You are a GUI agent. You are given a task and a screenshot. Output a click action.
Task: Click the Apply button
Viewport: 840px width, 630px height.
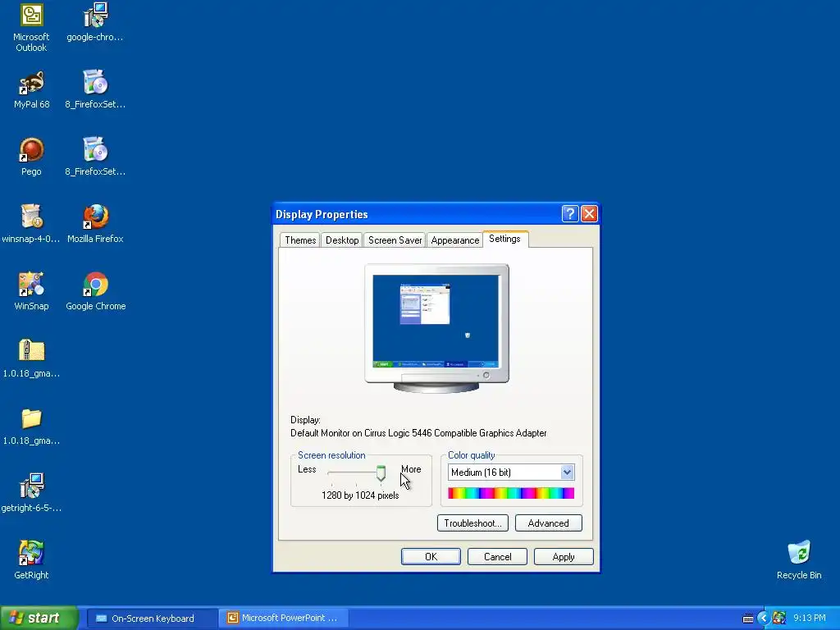point(564,557)
